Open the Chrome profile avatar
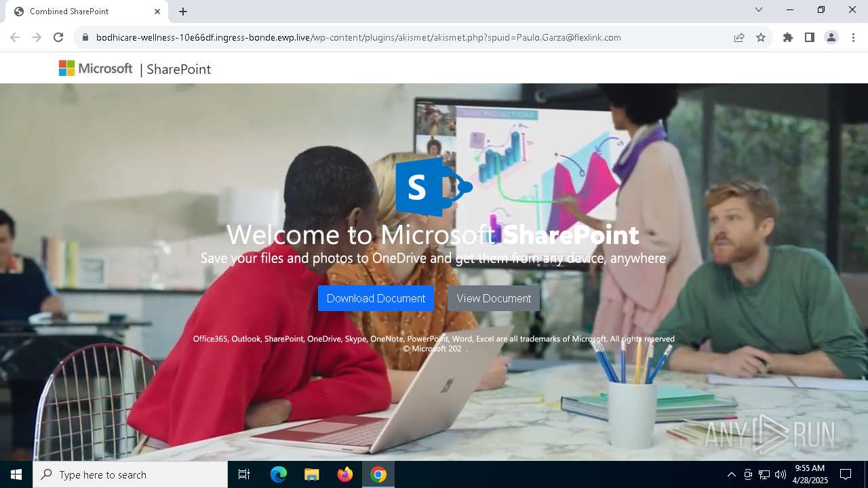This screenshot has height=488, width=868. click(x=831, y=37)
